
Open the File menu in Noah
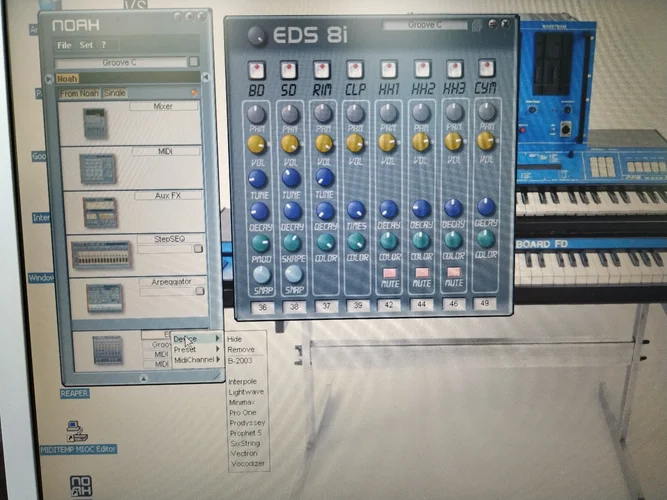click(x=64, y=45)
